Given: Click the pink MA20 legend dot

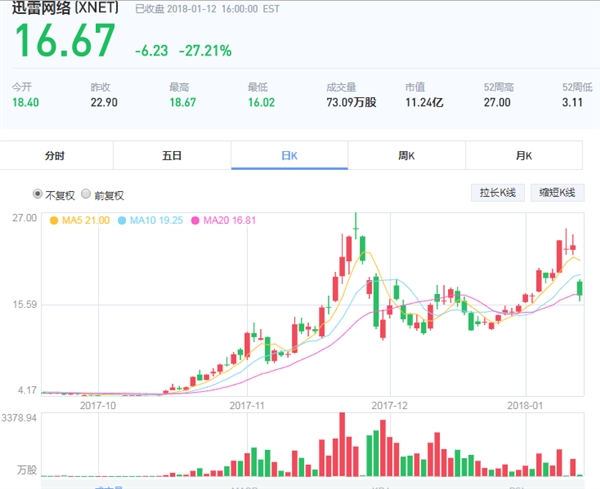Looking at the screenshot, I should tap(196, 219).
